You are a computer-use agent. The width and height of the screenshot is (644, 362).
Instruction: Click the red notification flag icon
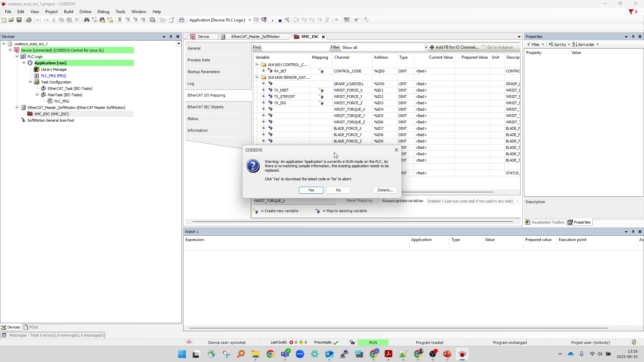click(631, 12)
